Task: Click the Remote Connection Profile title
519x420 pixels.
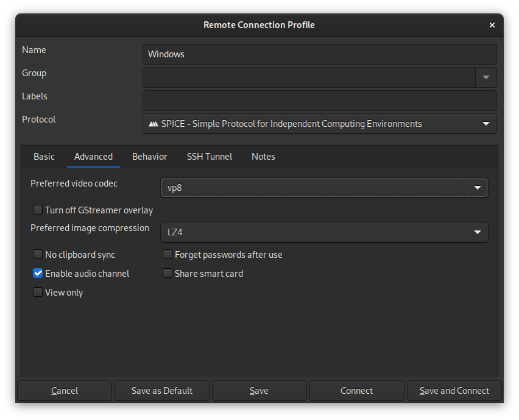Action: (x=259, y=25)
